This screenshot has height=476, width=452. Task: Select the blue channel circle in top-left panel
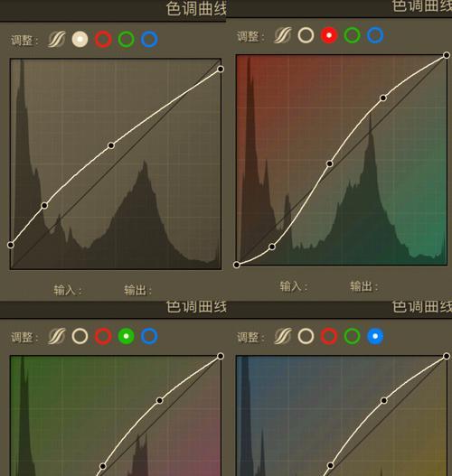coord(149,39)
